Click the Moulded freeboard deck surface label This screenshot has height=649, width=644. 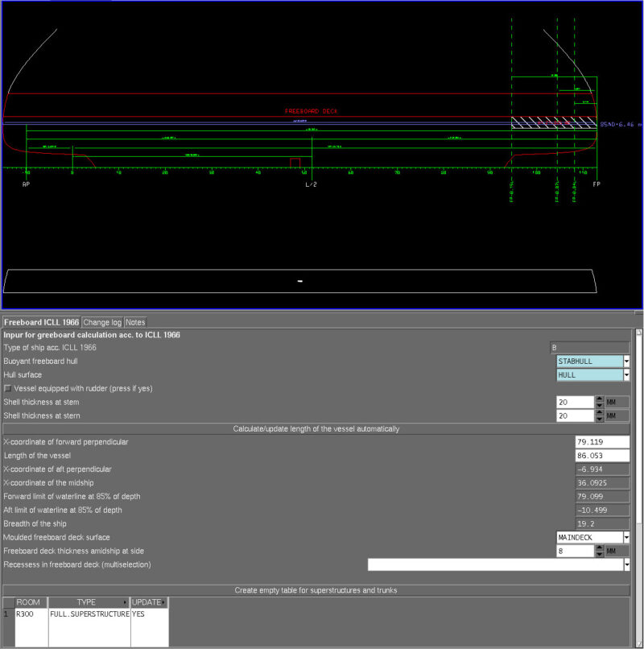56,537
